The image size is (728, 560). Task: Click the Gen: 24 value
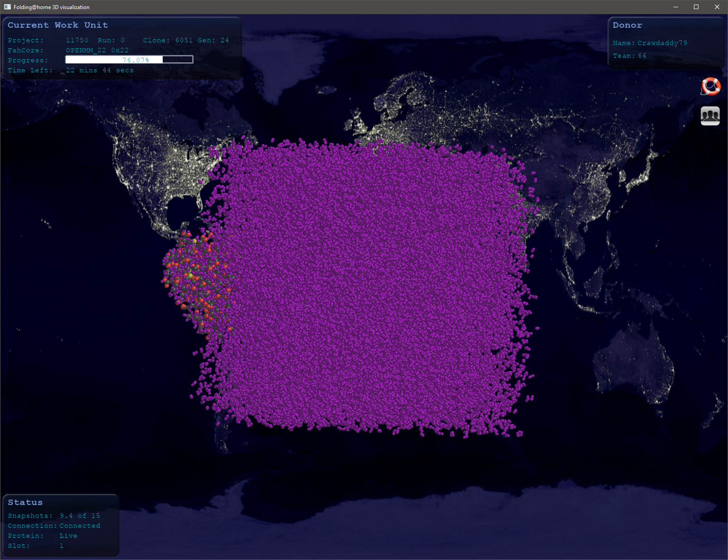click(214, 40)
